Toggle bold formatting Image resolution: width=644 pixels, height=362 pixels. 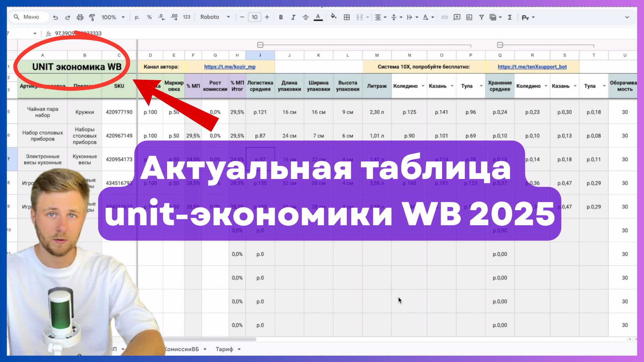click(x=281, y=17)
